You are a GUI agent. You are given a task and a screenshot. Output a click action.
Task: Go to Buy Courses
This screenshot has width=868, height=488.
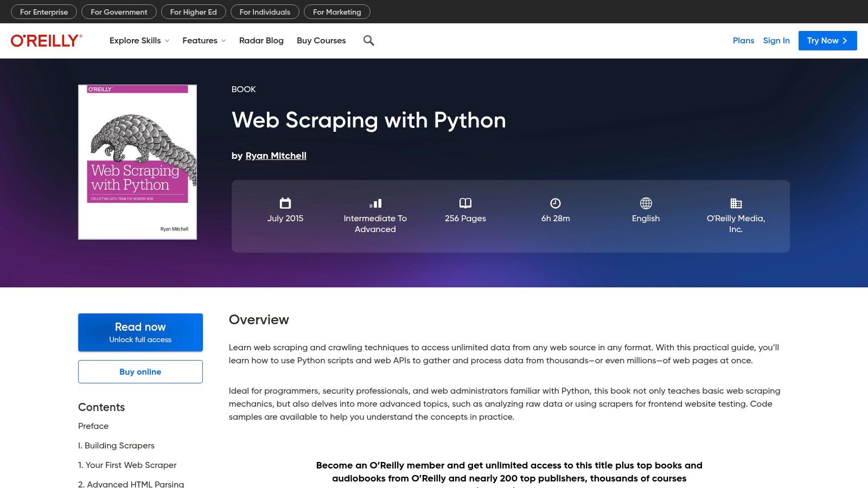(321, 41)
